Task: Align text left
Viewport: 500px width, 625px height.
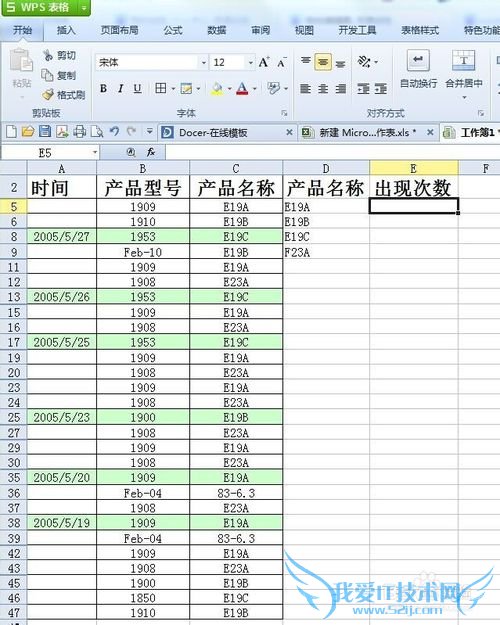Action: click(x=305, y=88)
